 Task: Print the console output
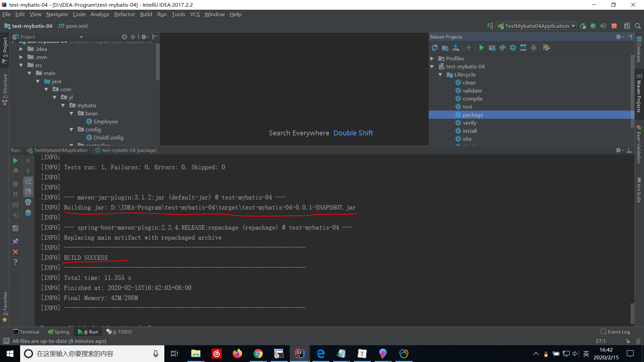(28, 202)
